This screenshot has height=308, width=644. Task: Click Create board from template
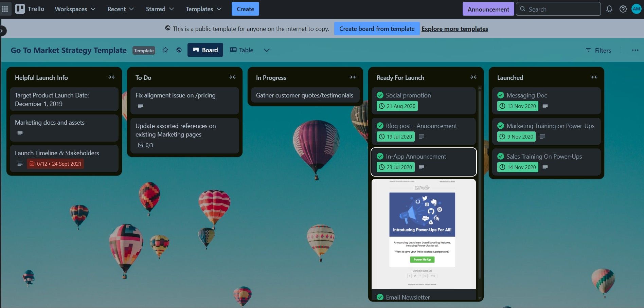[x=377, y=29]
